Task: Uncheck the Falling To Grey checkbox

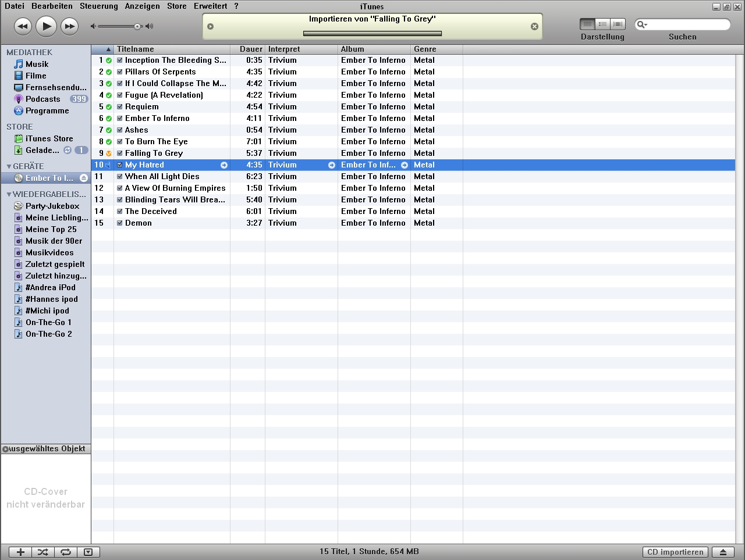Action: point(120,153)
